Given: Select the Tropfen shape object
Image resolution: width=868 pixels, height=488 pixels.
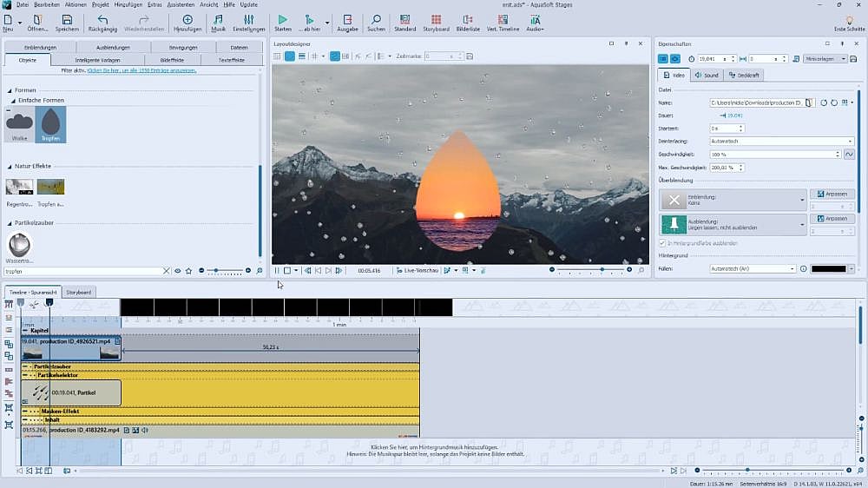Looking at the screenshot, I should [50, 123].
